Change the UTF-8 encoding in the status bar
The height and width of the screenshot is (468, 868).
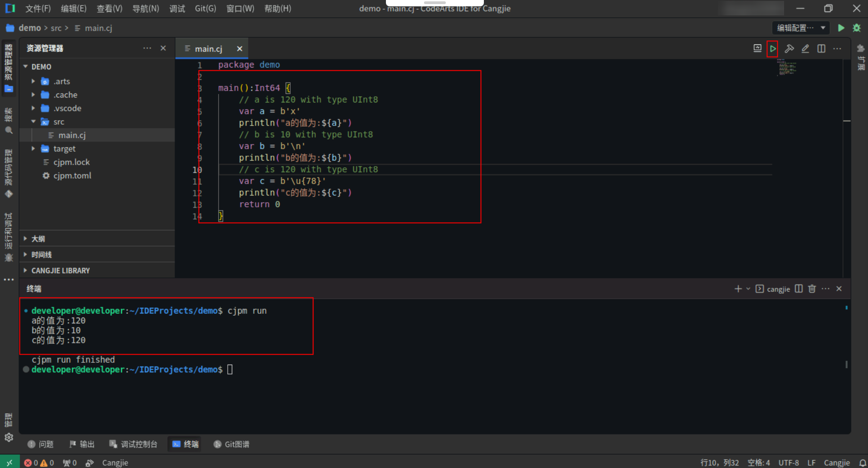[x=789, y=463]
